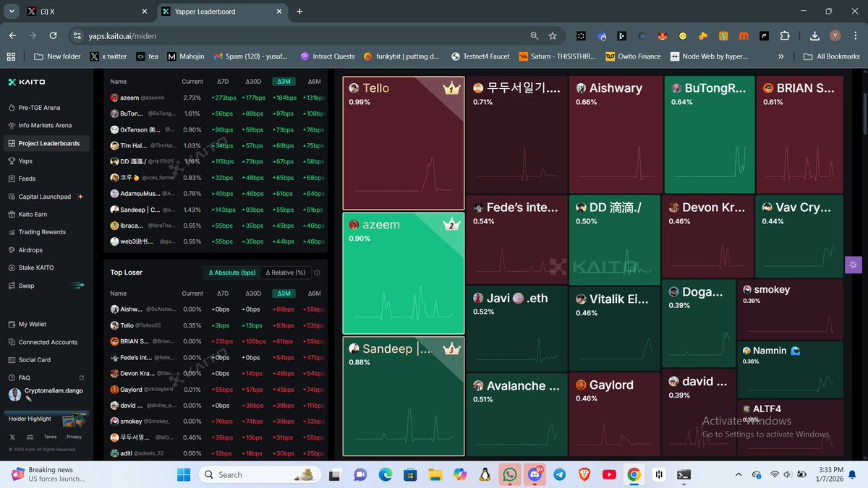Screen dimensions: 868x488
Task: Click the Trading Rewards icon
Action: pos(12,232)
